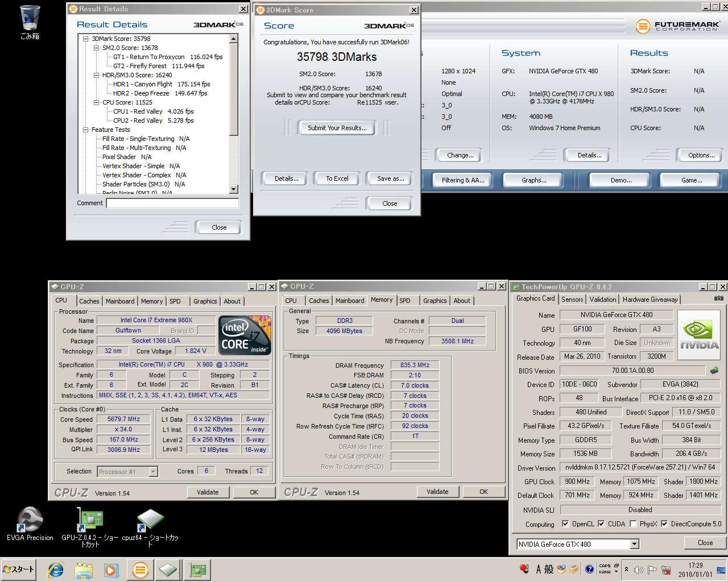728x582 pixels.
Task: Open Sensors tab in GPU-Z
Action: click(572, 300)
